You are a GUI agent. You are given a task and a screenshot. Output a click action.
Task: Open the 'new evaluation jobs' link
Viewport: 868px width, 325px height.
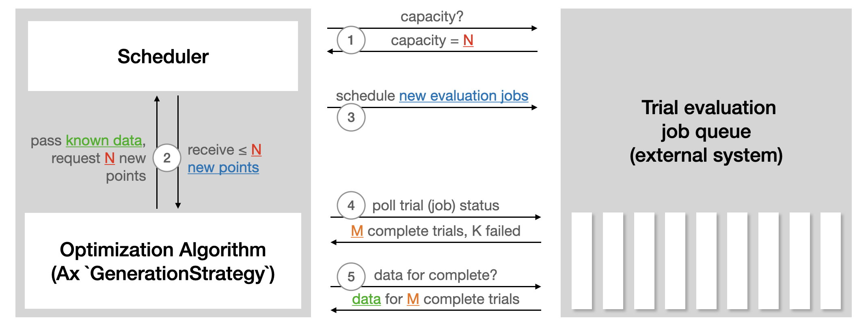(x=464, y=96)
